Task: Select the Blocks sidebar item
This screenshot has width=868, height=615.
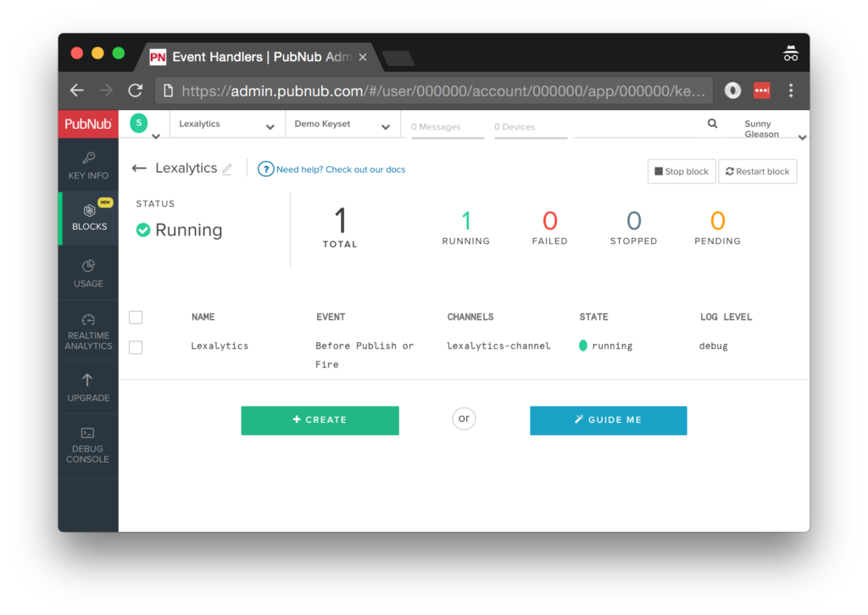Action: point(89,218)
